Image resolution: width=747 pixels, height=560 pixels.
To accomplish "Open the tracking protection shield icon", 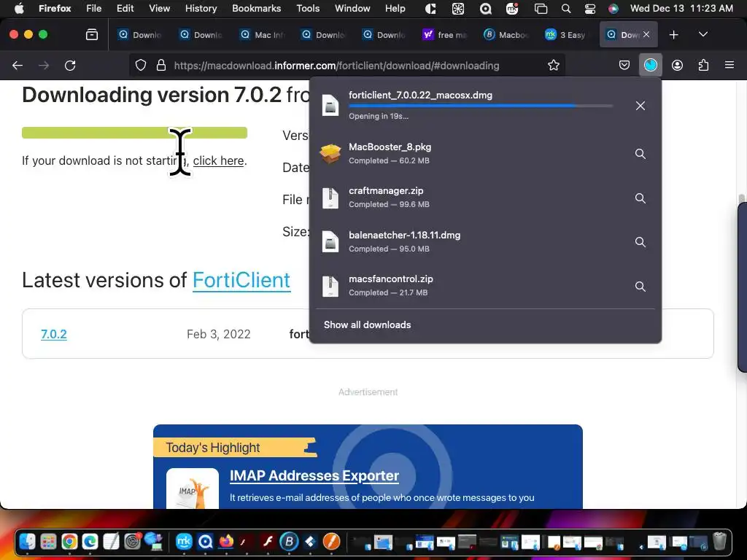I will [141, 65].
